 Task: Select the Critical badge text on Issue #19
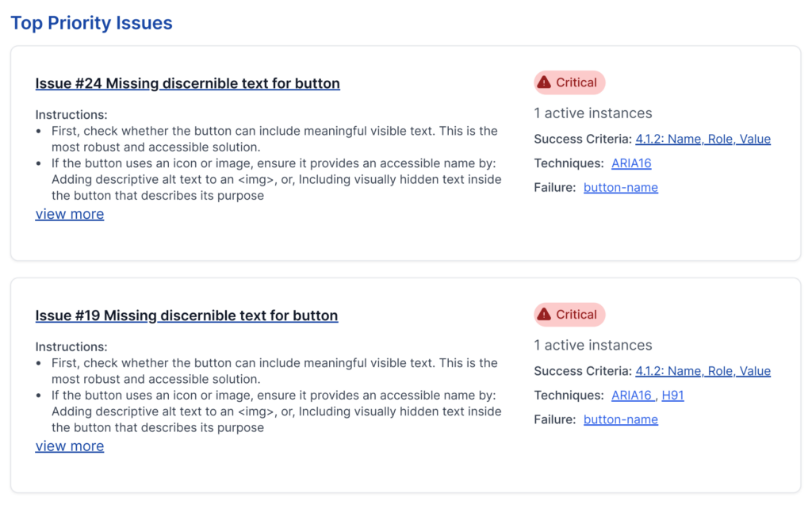[x=576, y=315]
